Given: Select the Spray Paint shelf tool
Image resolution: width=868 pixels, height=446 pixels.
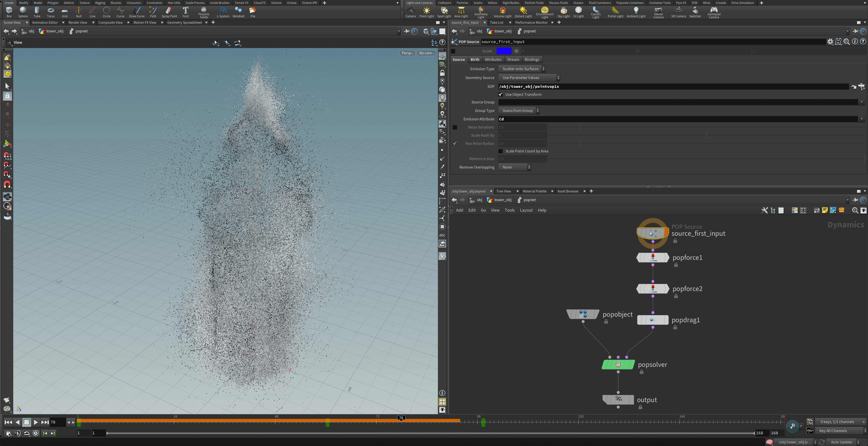Looking at the screenshot, I should coord(169,12).
